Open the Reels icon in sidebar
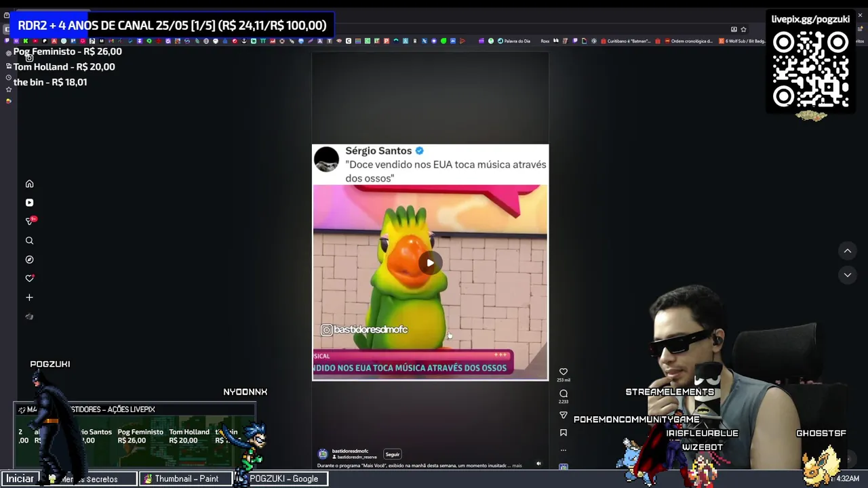868x488 pixels. coord(29,203)
